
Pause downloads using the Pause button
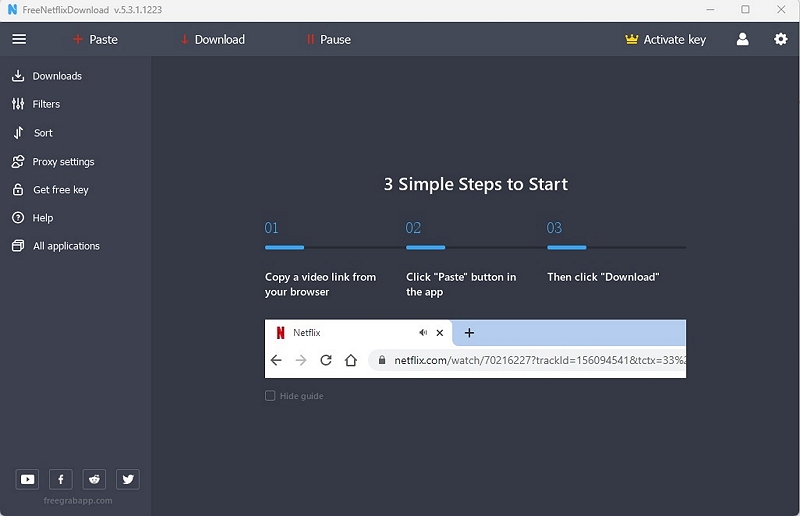tap(328, 39)
